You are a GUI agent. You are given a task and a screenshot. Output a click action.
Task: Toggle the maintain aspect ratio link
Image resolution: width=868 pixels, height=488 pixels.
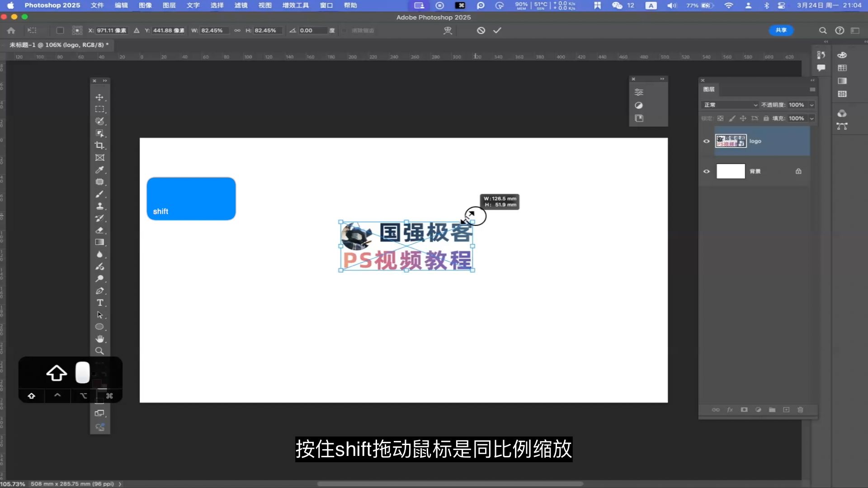237,30
